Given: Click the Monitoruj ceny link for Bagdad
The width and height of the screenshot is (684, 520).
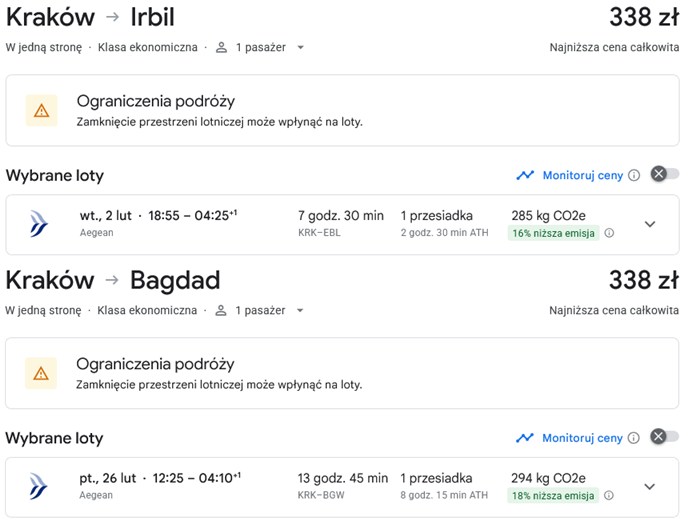Looking at the screenshot, I should tap(582, 438).
